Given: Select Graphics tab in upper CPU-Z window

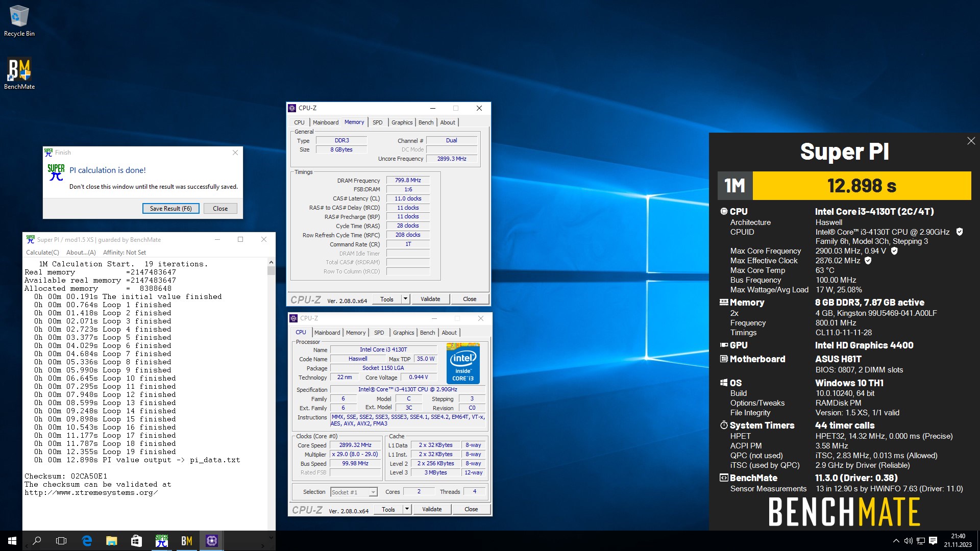Looking at the screenshot, I should (x=402, y=122).
